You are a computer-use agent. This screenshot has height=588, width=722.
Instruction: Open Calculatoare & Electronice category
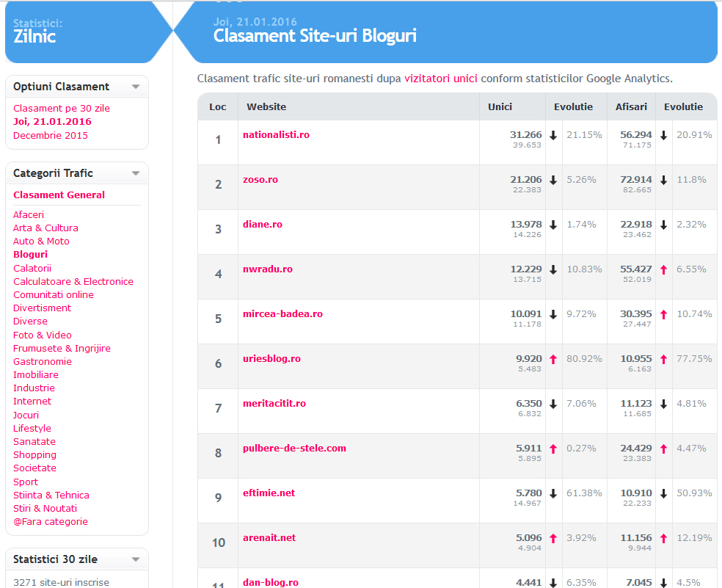pos(73,282)
